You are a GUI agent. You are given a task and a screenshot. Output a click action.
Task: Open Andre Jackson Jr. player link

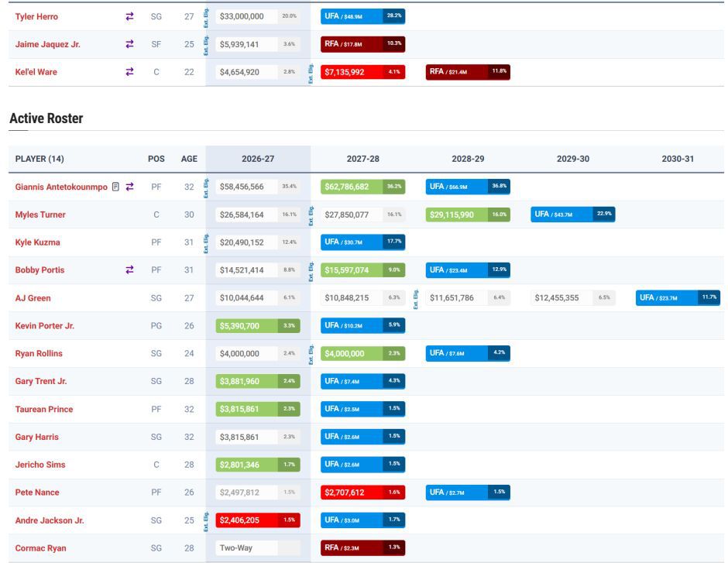(50, 520)
